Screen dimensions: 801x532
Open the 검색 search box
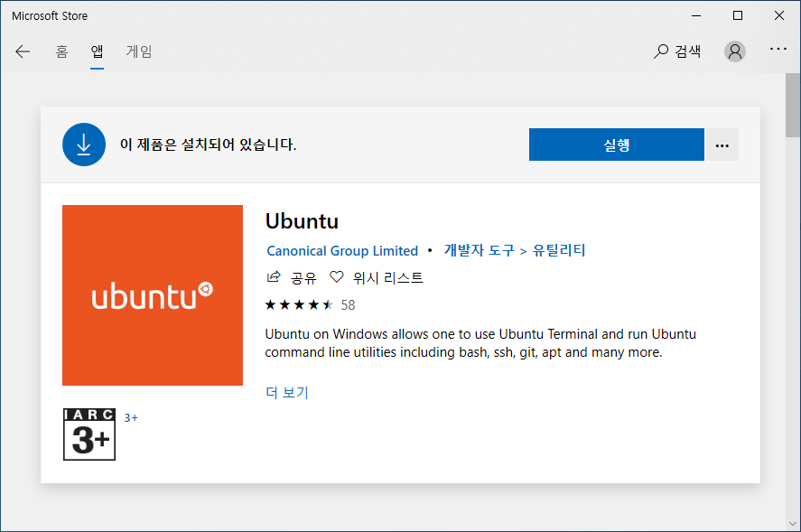(x=677, y=51)
